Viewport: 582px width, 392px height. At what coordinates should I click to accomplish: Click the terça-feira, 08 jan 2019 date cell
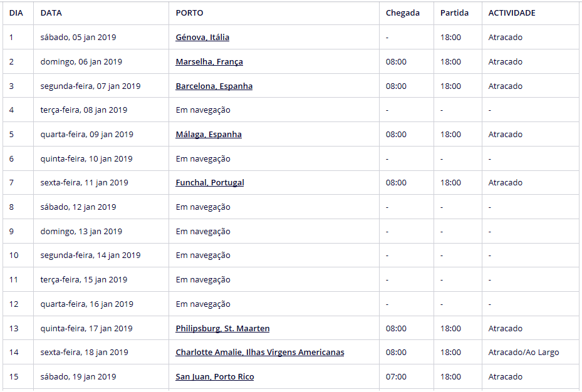(84, 110)
